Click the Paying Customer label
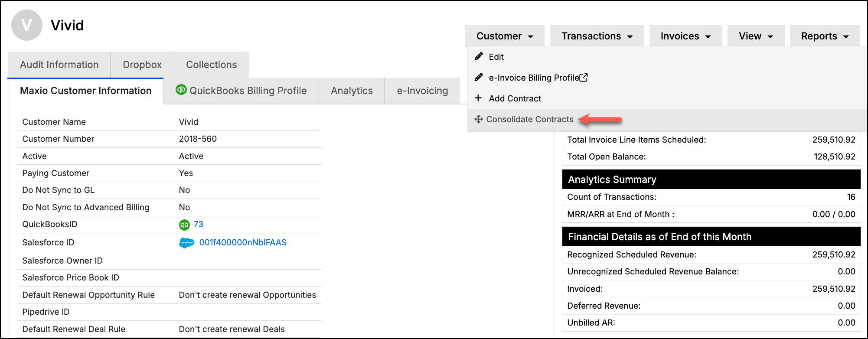The width and height of the screenshot is (868, 339). pos(56,173)
